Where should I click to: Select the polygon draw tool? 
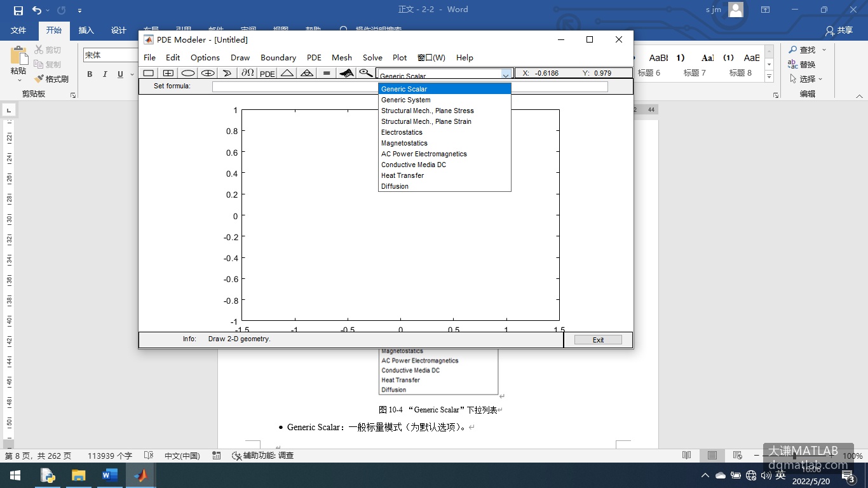[227, 73]
